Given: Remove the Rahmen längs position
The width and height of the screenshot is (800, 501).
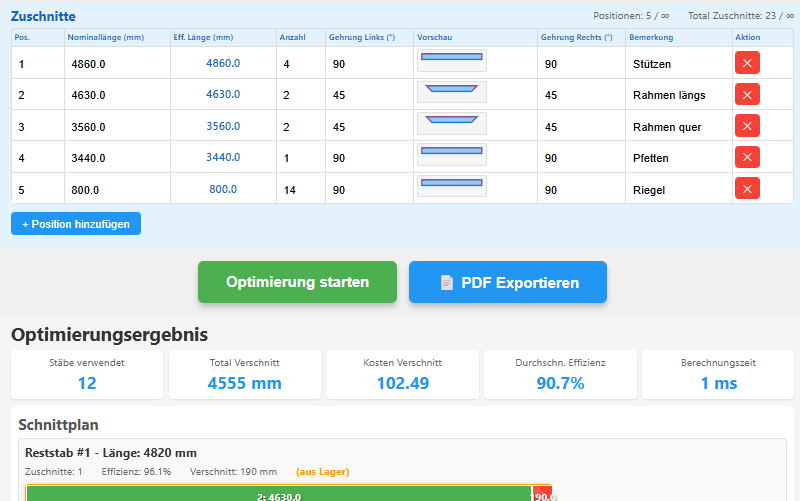Looking at the screenshot, I should point(747,95).
